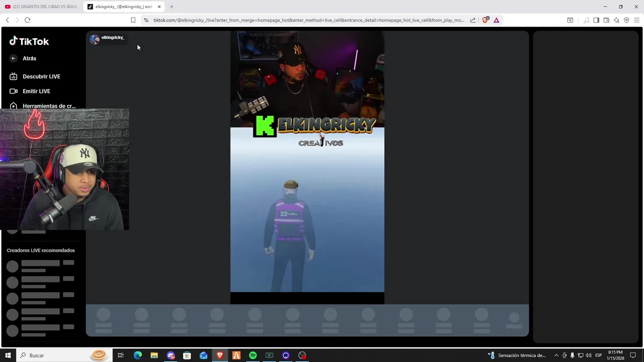644x362 pixels.
Task: Open Xbox Game Bar taskbar icon
Action: tap(269, 355)
